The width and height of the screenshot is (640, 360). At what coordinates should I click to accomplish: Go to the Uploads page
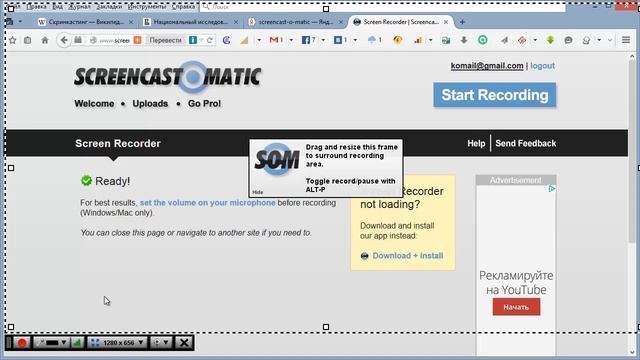150,104
